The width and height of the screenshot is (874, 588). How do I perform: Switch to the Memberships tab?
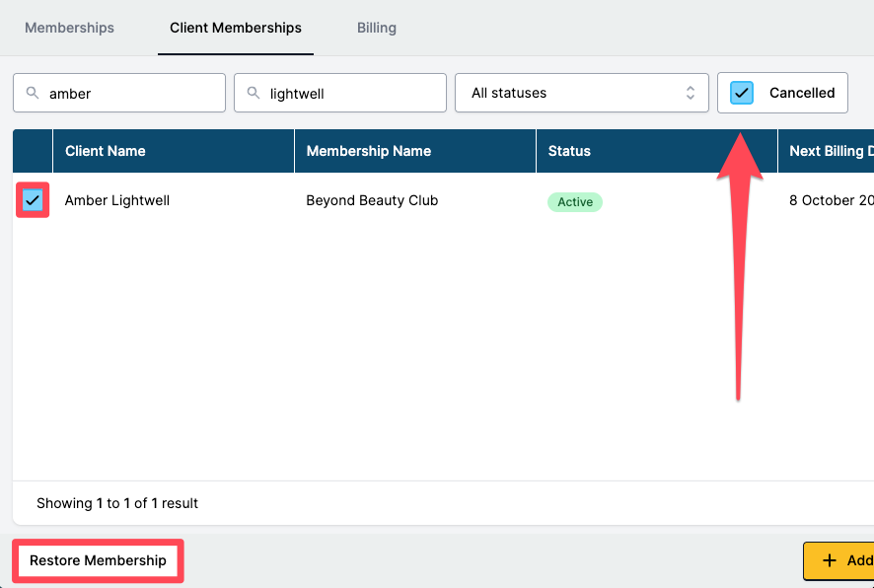69,28
